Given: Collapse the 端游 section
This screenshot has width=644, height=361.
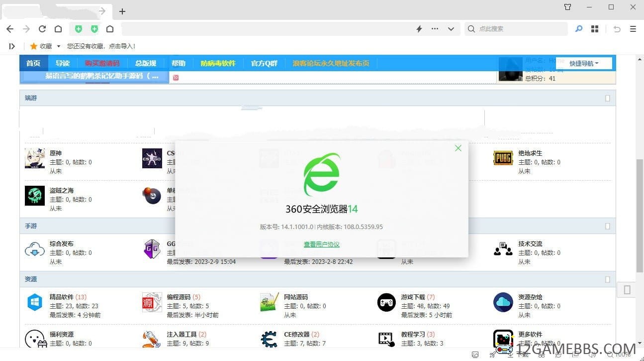Looking at the screenshot, I should [607, 98].
